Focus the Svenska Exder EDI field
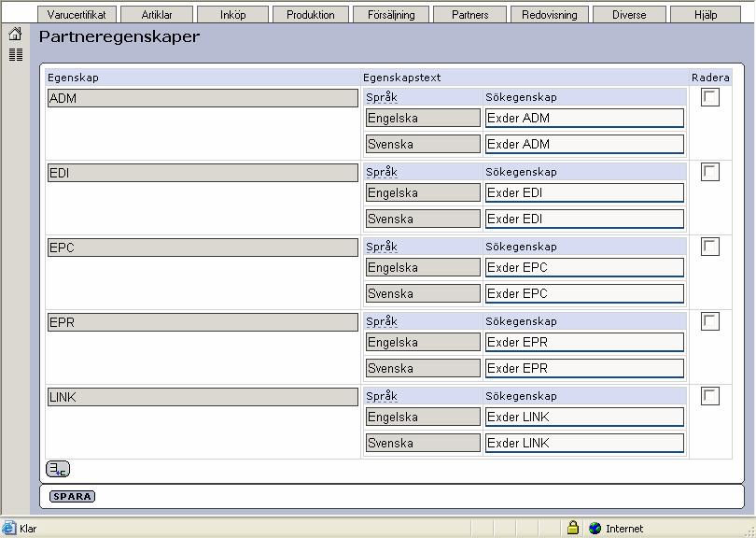The image size is (756, 538). pyautogui.click(x=584, y=219)
